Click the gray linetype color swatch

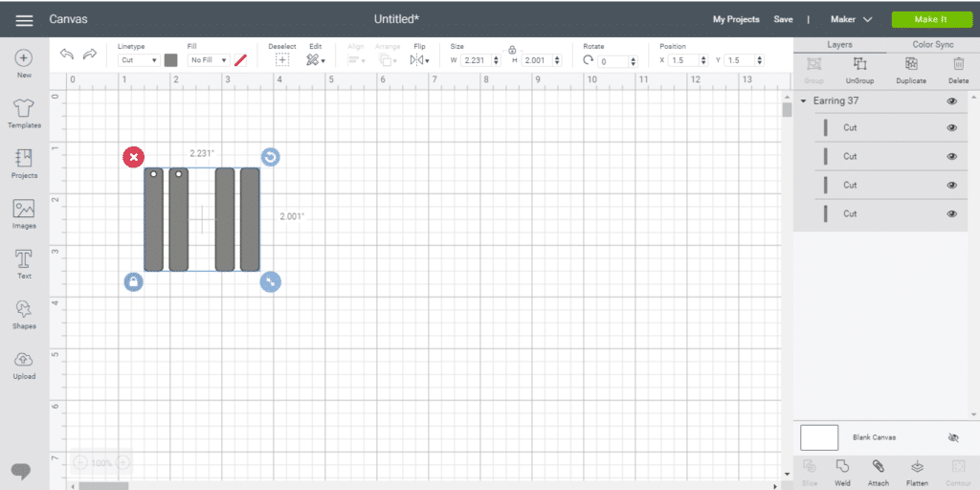click(x=170, y=60)
